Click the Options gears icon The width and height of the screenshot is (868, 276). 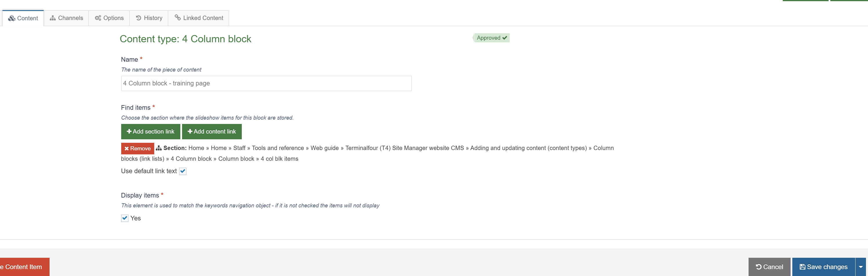[x=98, y=18]
